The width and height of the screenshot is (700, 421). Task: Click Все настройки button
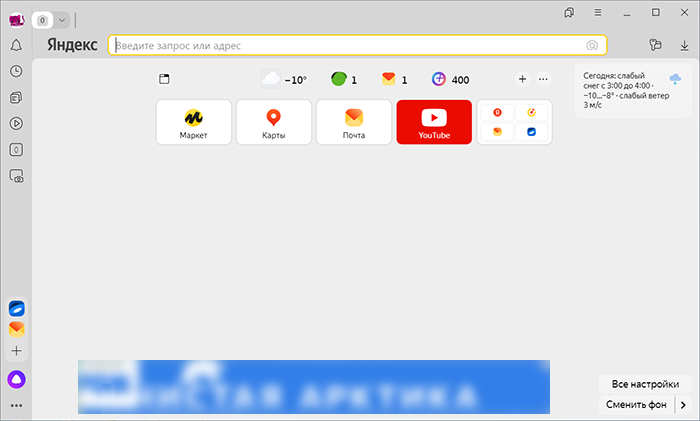click(x=645, y=384)
